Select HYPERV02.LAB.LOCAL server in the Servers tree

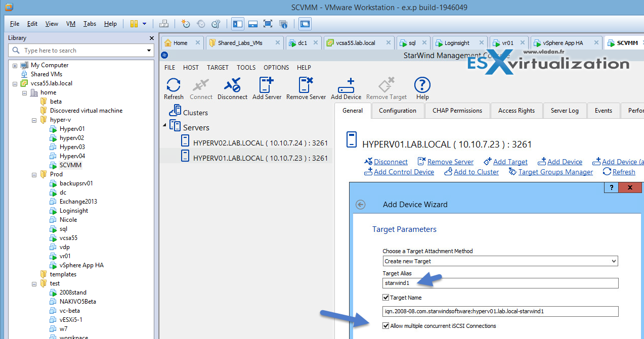pos(261,142)
